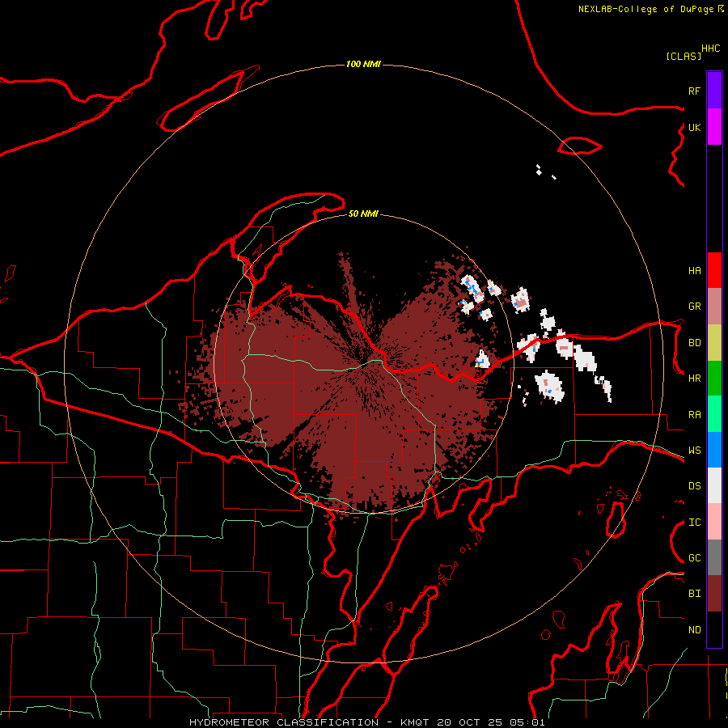This screenshot has height=728, width=728.
Task: Click the 'GC' legend label text
Action: 694,558
